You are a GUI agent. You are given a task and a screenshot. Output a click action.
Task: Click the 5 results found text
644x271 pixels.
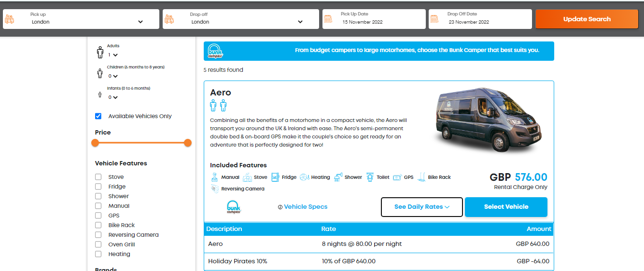pyautogui.click(x=223, y=70)
